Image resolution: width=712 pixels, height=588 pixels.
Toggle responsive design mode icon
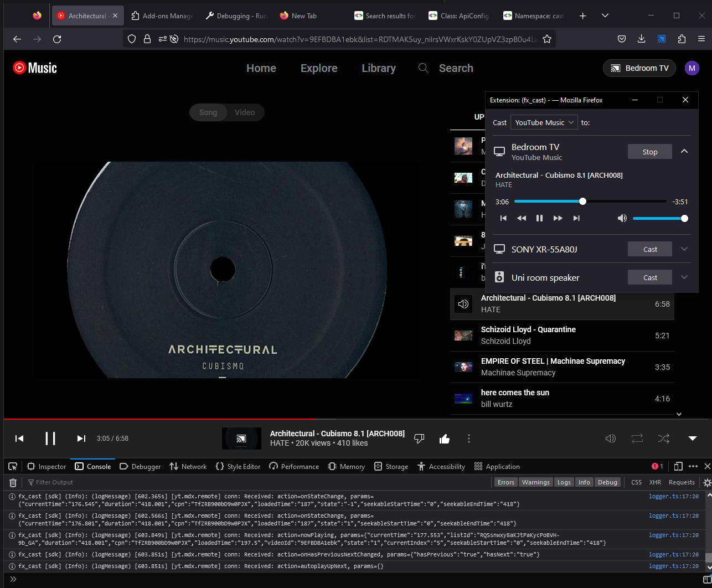coord(678,467)
